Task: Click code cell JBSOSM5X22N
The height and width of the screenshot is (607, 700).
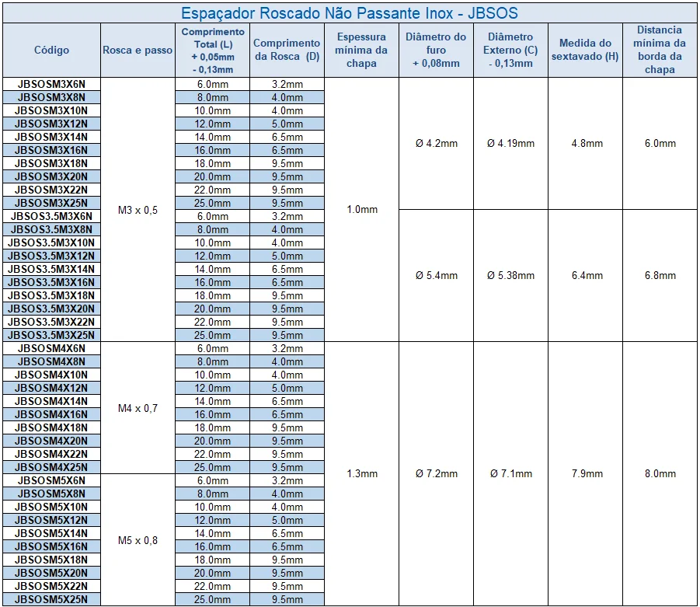Action: [52, 586]
